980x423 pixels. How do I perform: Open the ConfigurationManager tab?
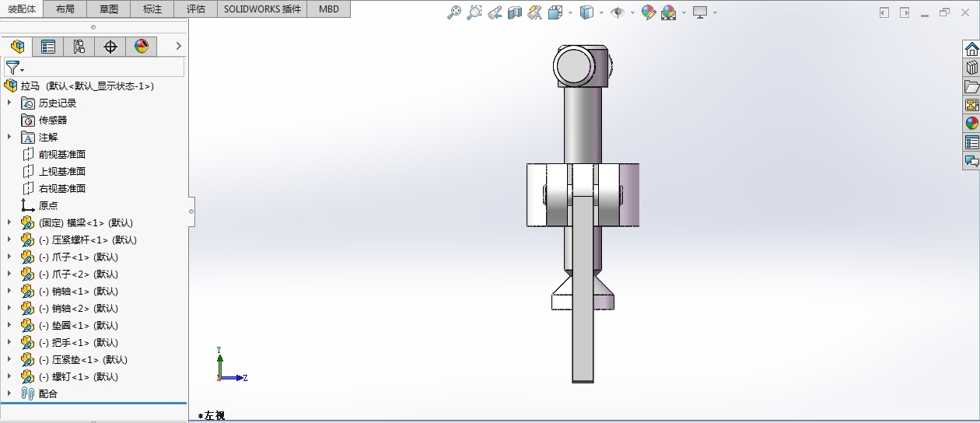coord(79,47)
